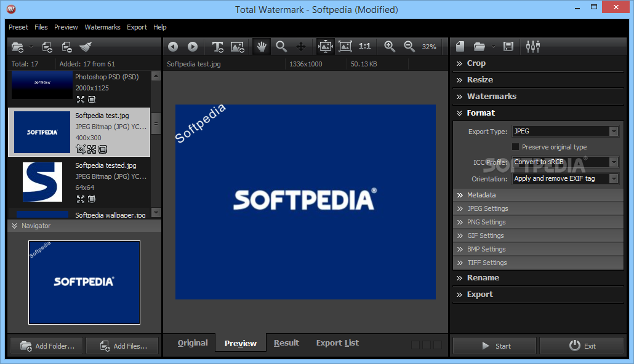Expand the Watermarks section
This screenshot has height=364, width=634.
click(538, 97)
